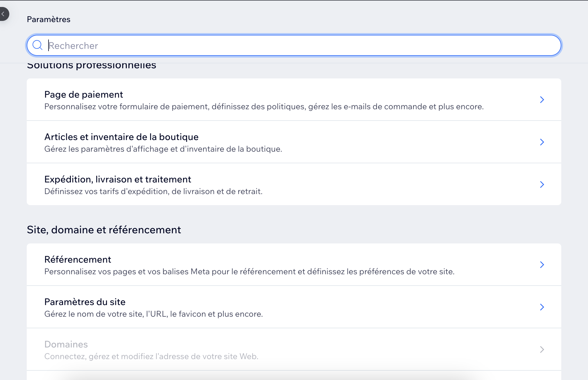Screen dimensions: 588x380
Task: Open Articles et inventaire de la boutique
Action: pos(121,137)
